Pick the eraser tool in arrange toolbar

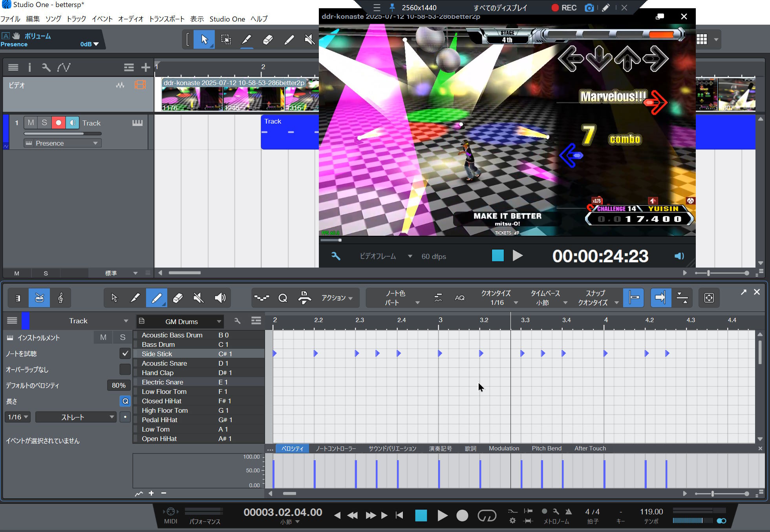(268, 40)
